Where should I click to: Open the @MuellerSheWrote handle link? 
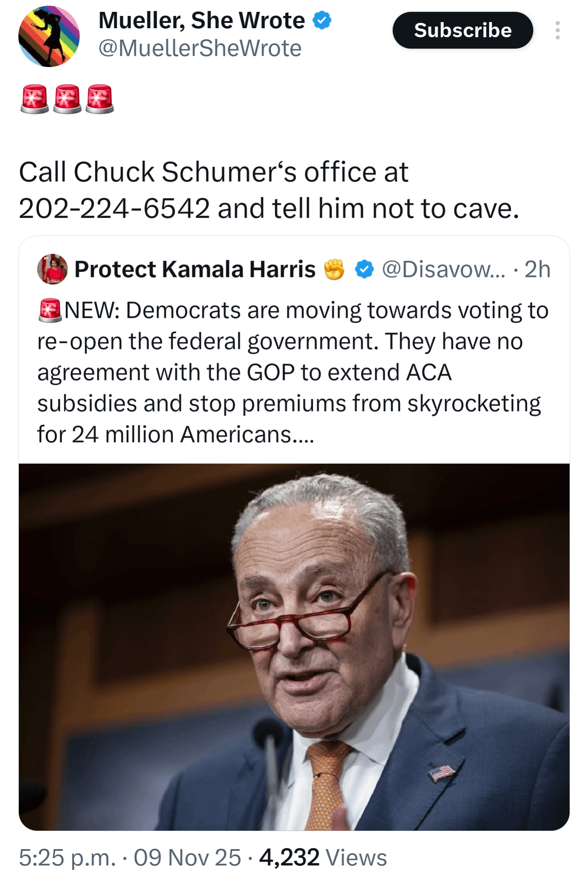click(x=200, y=49)
